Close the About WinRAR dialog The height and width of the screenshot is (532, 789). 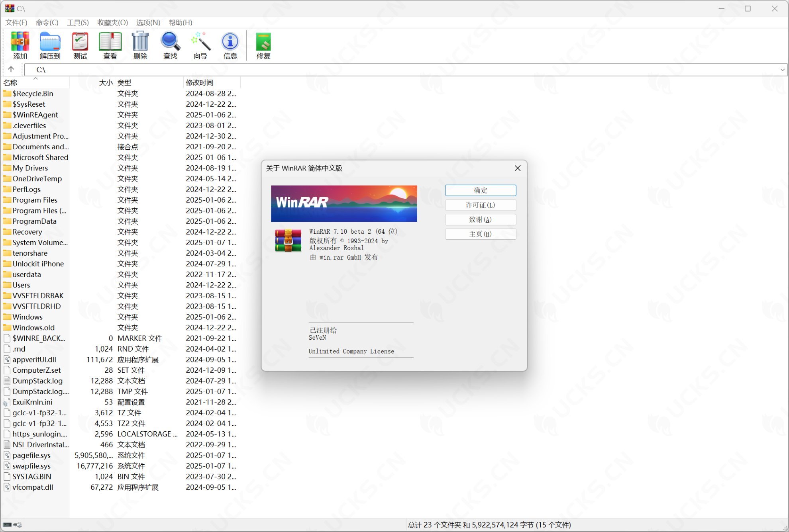518,168
